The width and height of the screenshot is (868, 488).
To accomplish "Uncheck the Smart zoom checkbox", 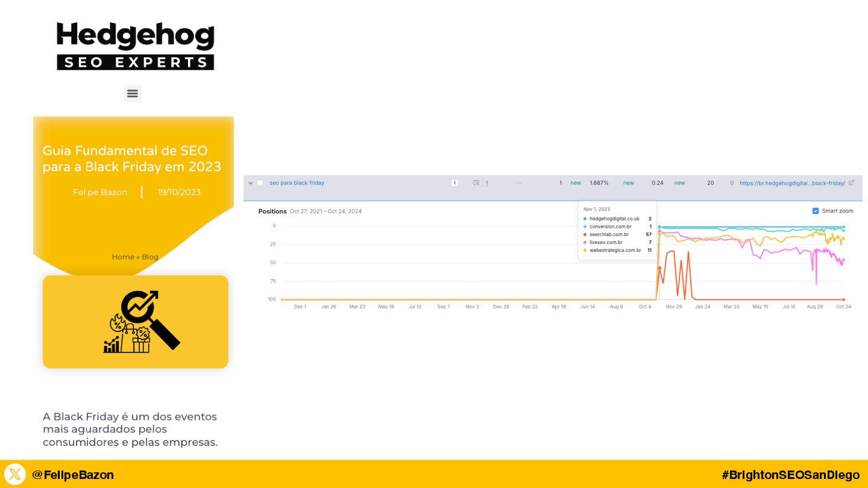I will pyautogui.click(x=816, y=211).
